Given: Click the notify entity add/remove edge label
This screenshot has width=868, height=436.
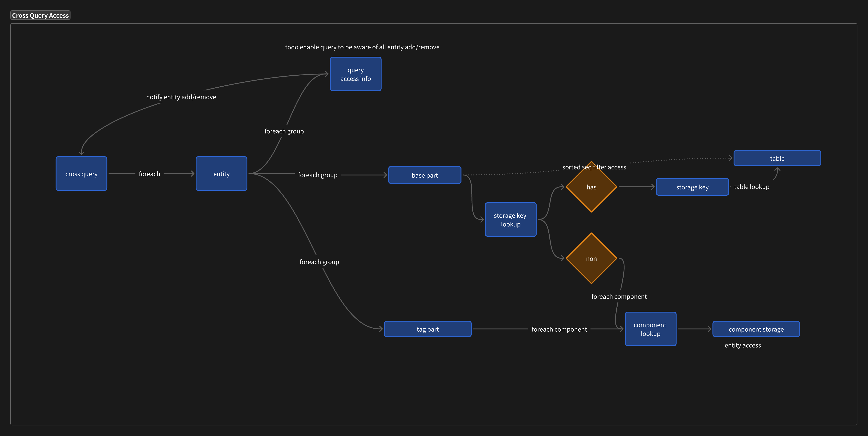Looking at the screenshot, I should (181, 97).
